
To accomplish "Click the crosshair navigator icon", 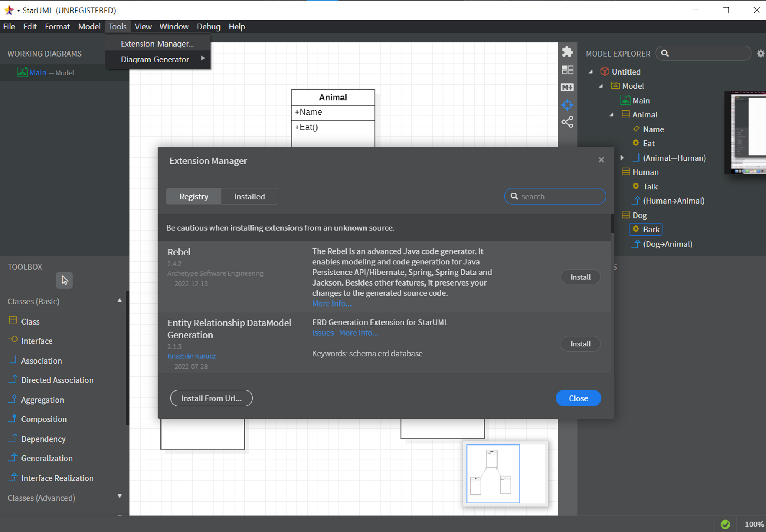I will [567, 105].
